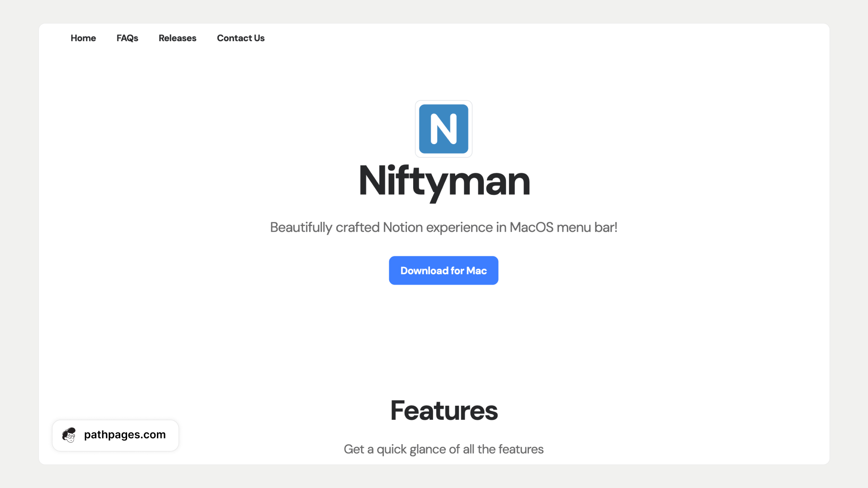Click the Niftyman blue N app icon
This screenshot has height=488, width=868.
[x=443, y=129]
